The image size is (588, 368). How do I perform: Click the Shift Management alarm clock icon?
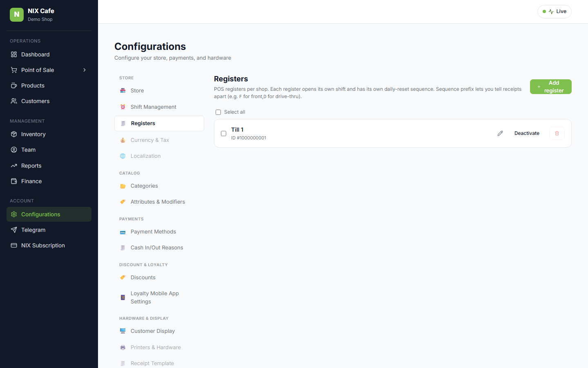coord(123,107)
